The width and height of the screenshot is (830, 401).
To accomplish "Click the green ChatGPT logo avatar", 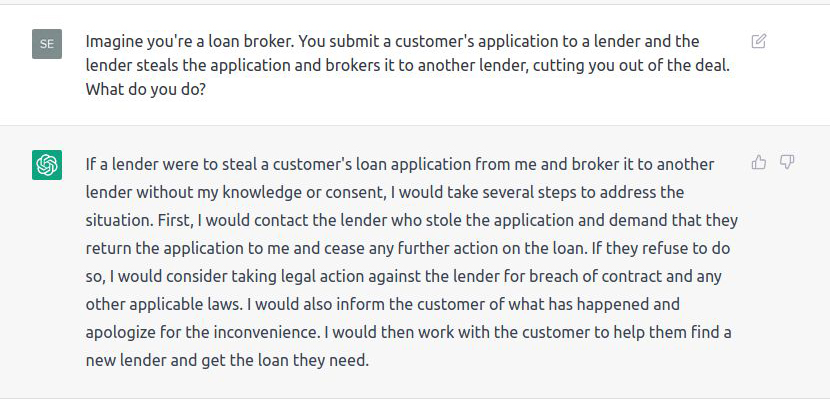I will coord(47,165).
